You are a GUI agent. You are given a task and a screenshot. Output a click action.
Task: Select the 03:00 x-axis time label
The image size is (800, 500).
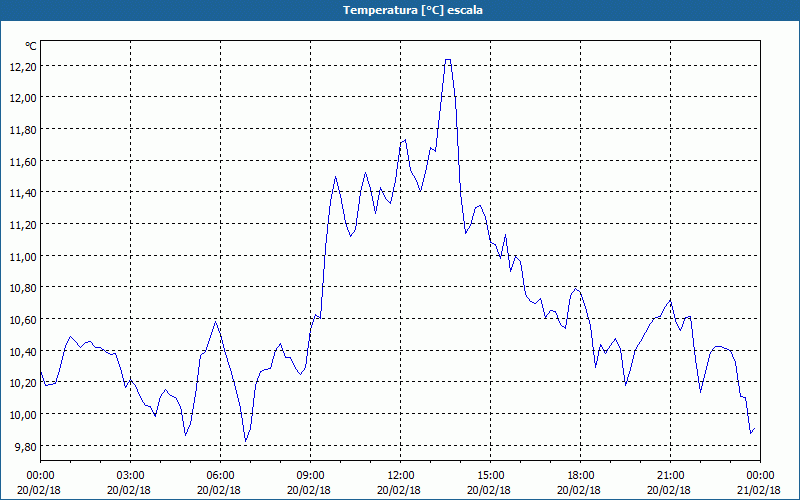point(131,476)
